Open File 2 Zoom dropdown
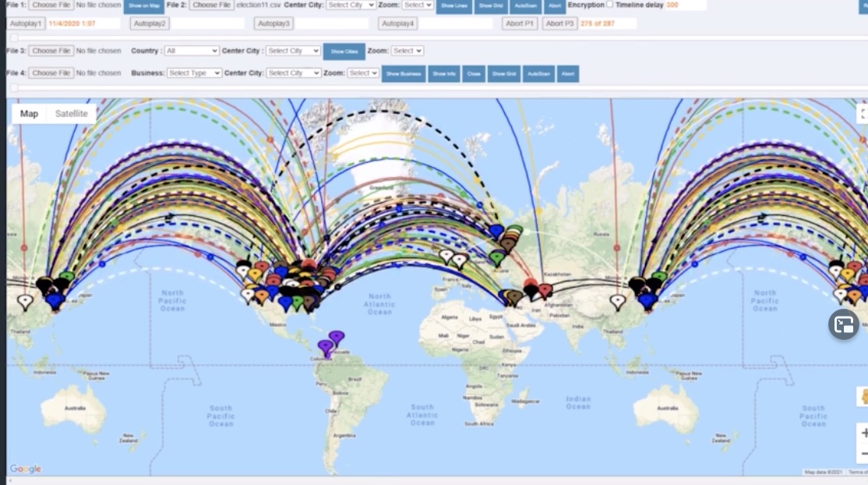The height and width of the screenshot is (485, 868). click(x=418, y=5)
